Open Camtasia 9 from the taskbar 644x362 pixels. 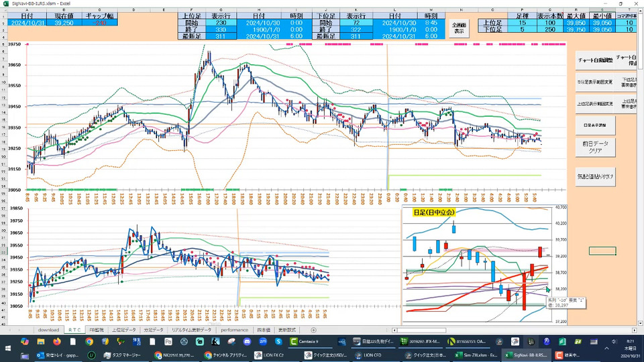[x=306, y=342]
